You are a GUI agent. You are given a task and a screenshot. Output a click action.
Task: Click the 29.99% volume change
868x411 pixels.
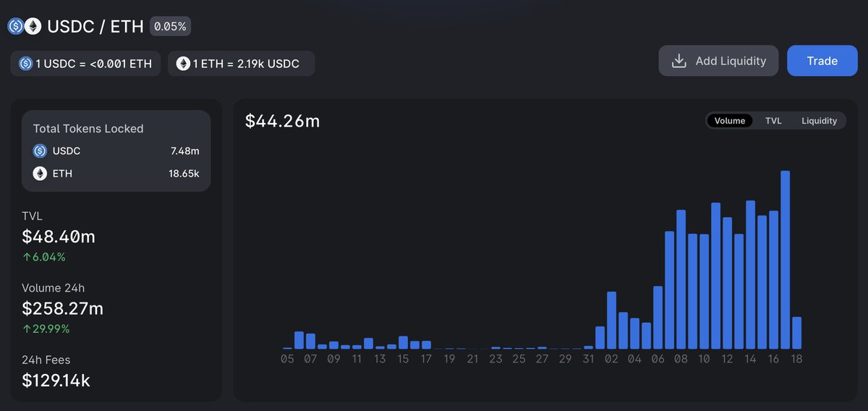(x=51, y=329)
